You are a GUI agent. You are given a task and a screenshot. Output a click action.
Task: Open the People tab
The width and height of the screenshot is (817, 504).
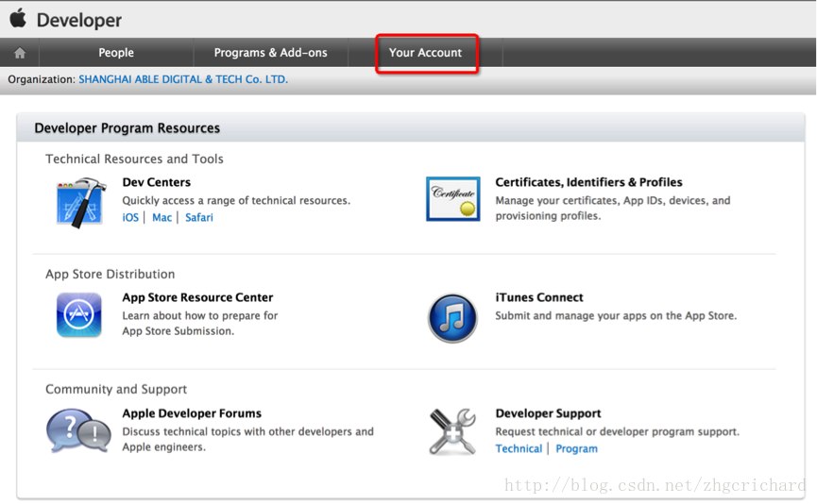pos(116,53)
